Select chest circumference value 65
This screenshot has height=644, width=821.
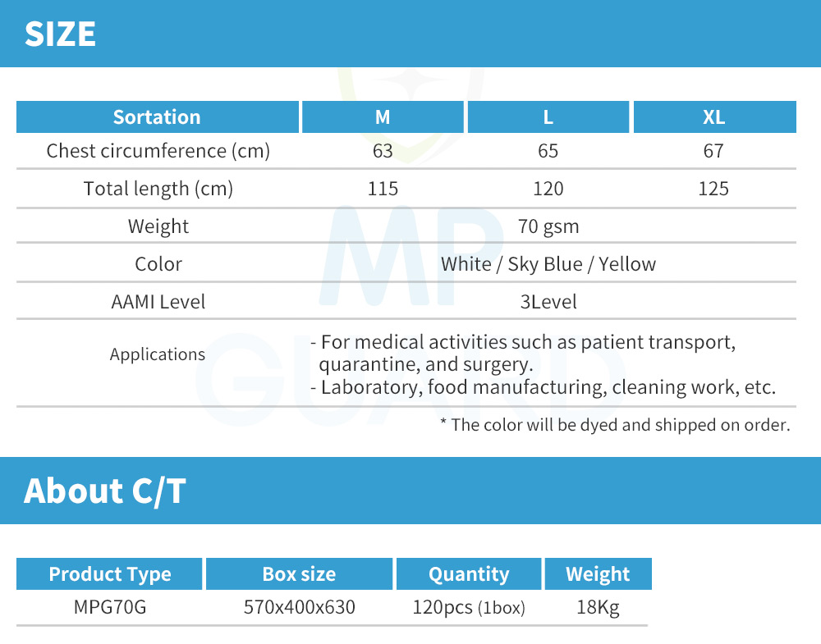pyautogui.click(x=548, y=151)
